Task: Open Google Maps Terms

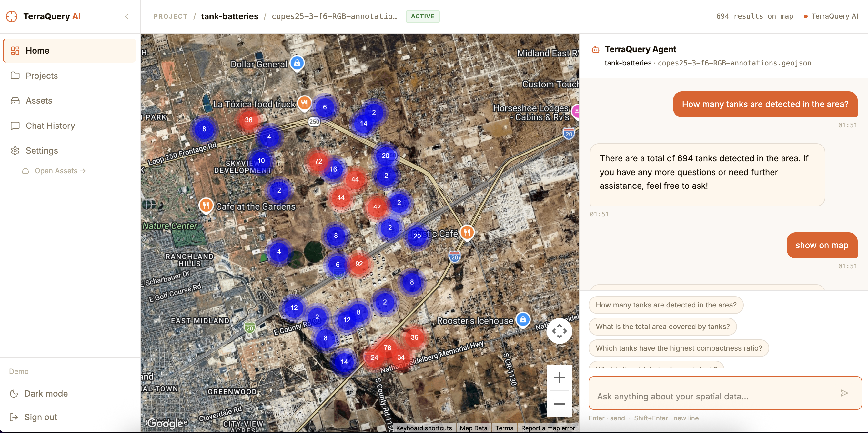Action: click(x=504, y=428)
